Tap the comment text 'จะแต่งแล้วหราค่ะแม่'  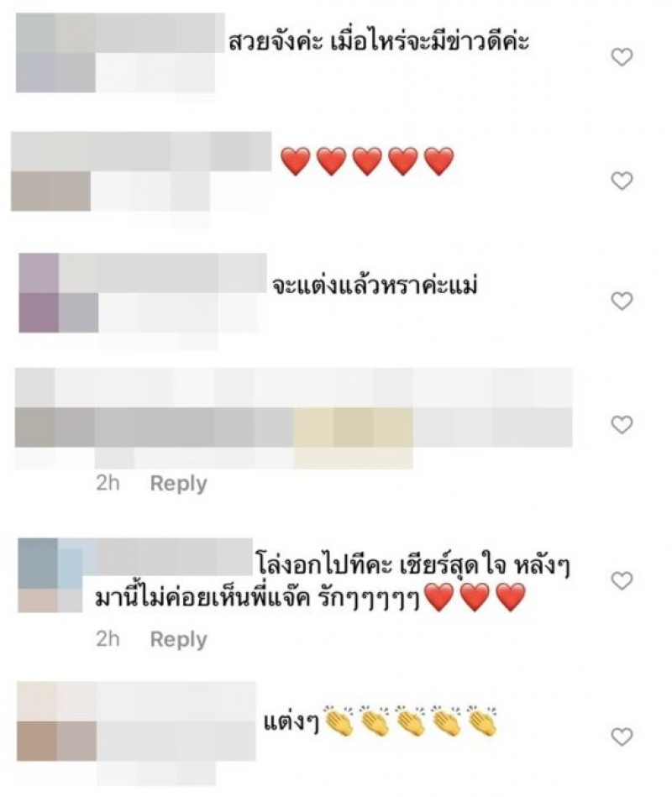(x=375, y=286)
